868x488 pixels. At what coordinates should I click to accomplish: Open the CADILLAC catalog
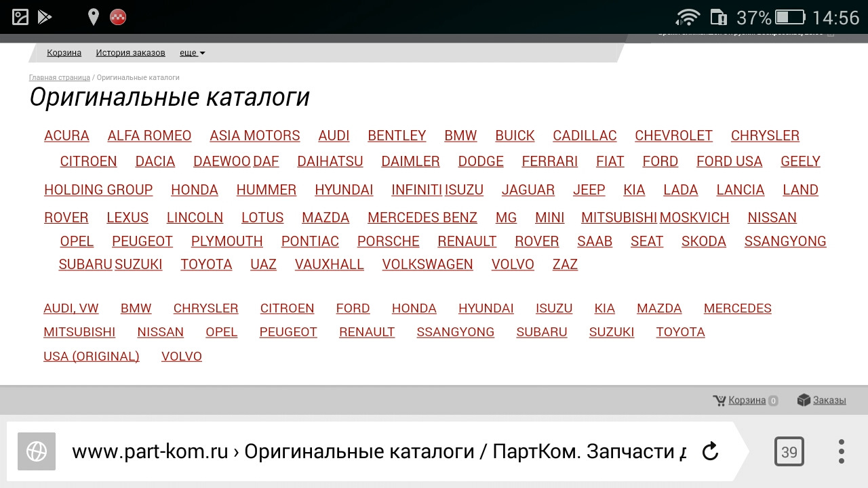click(585, 136)
